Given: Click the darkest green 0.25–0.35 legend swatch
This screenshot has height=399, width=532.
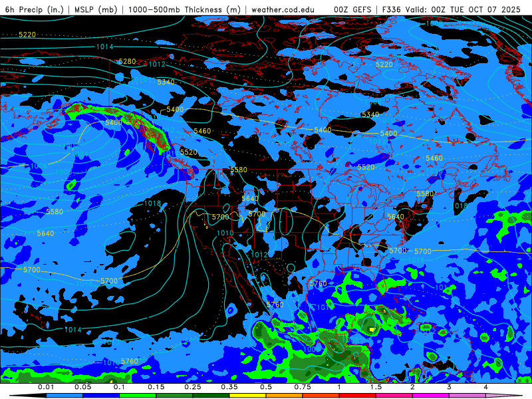Looking at the screenshot, I should [x=211, y=396].
